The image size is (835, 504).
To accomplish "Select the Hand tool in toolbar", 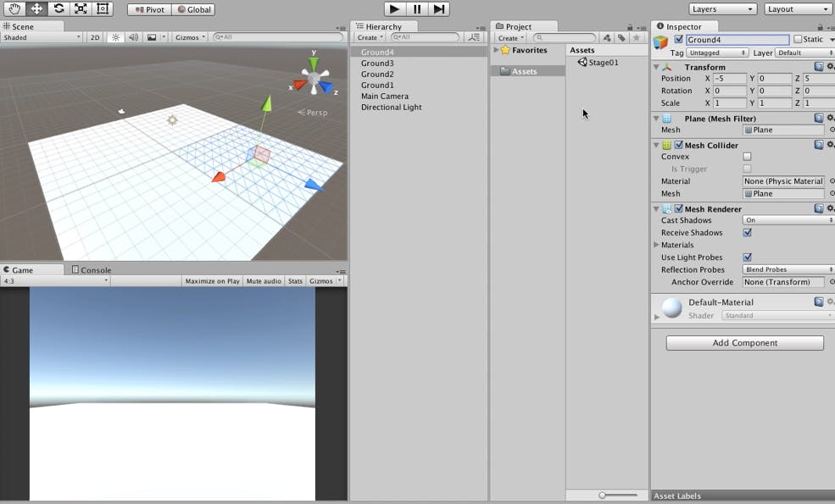I will 14,8.
